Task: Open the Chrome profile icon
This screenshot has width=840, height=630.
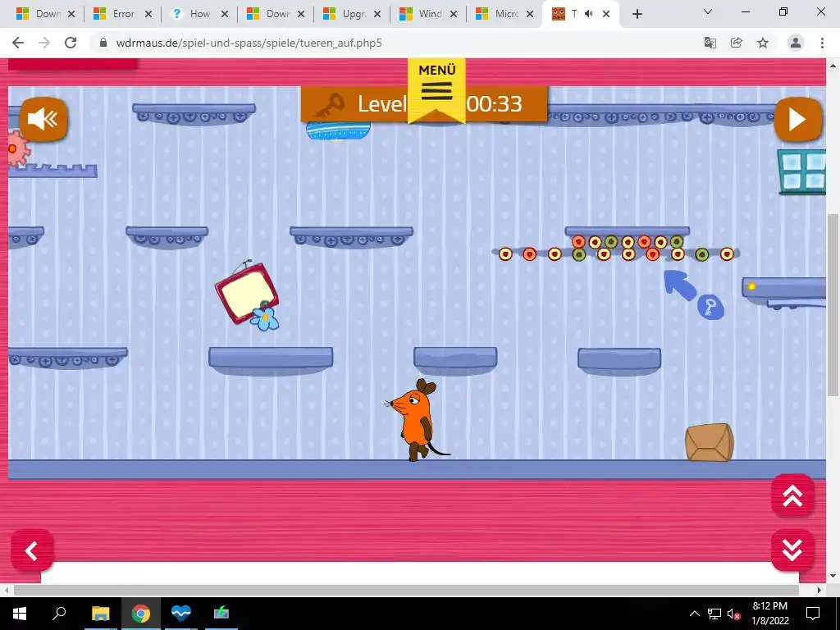Action: 796,43
